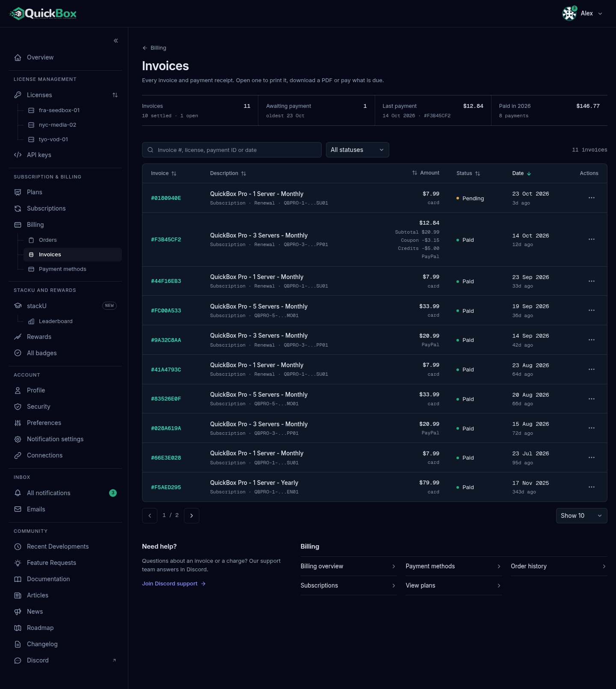Open the View plans footer link
Image resolution: width=616 pixels, height=689 pixels.
(x=454, y=585)
